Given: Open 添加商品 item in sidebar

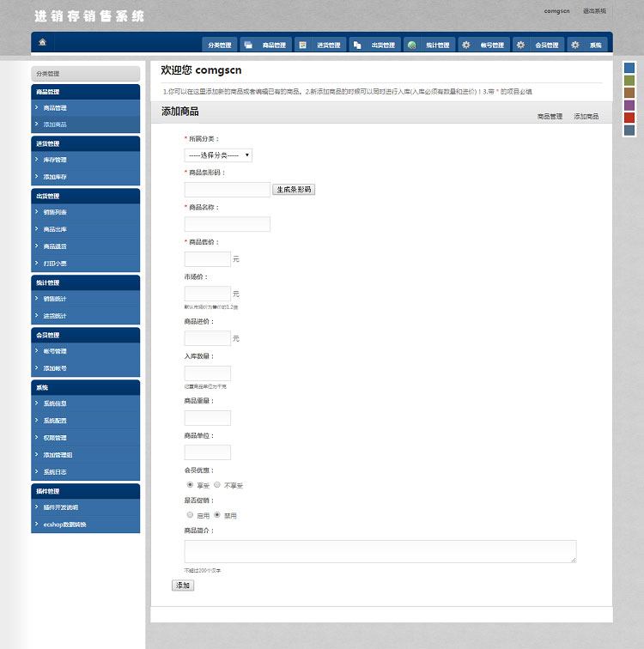Looking at the screenshot, I should click(x=86, y=124).
